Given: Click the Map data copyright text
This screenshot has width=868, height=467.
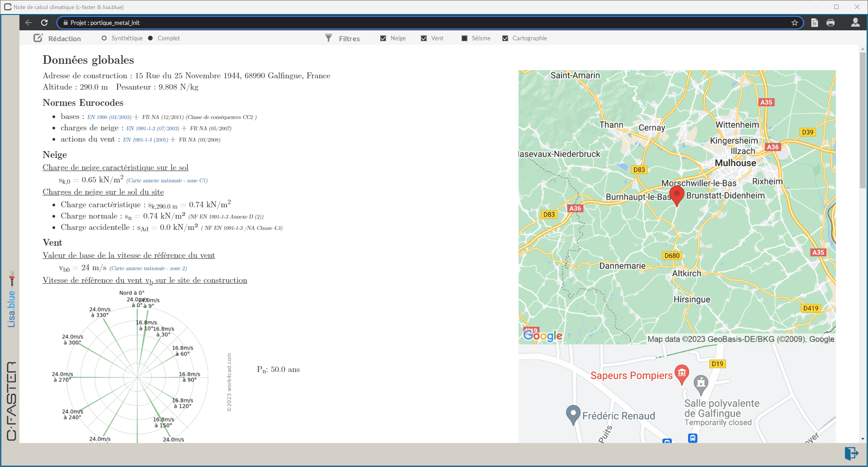Looking at the screenshot, I should [741, 339].
